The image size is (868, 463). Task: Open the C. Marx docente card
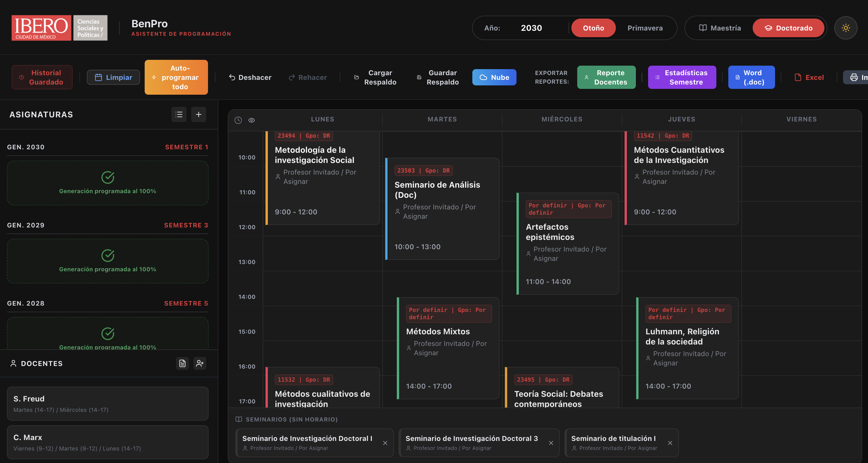click(x=107, y=442)
